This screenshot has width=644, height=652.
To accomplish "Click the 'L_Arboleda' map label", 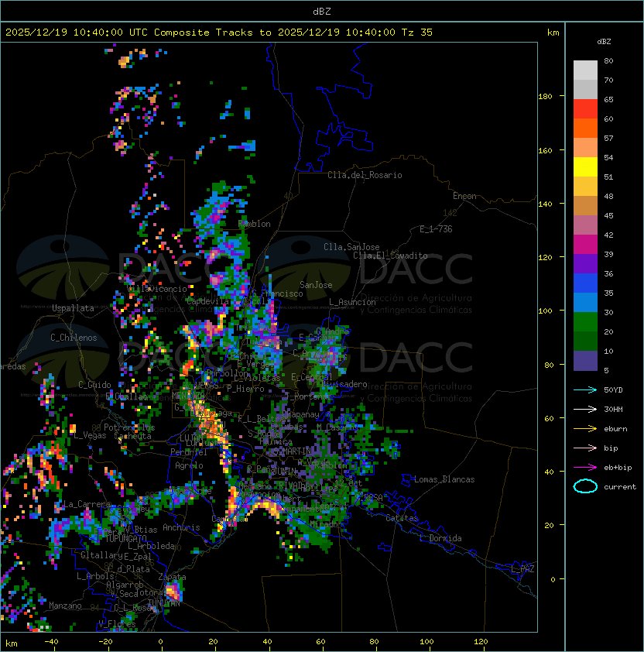I will coord(152,546).
